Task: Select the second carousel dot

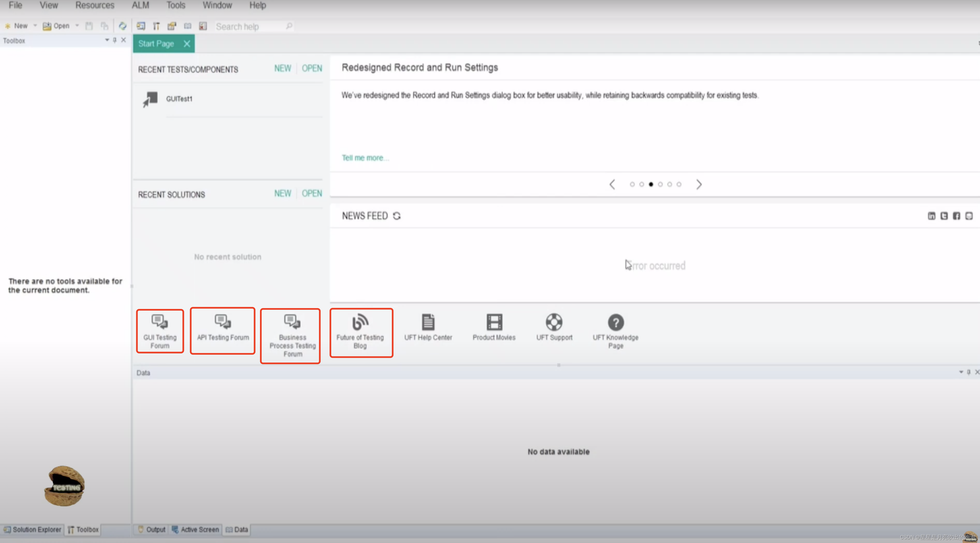Action: 642,184
